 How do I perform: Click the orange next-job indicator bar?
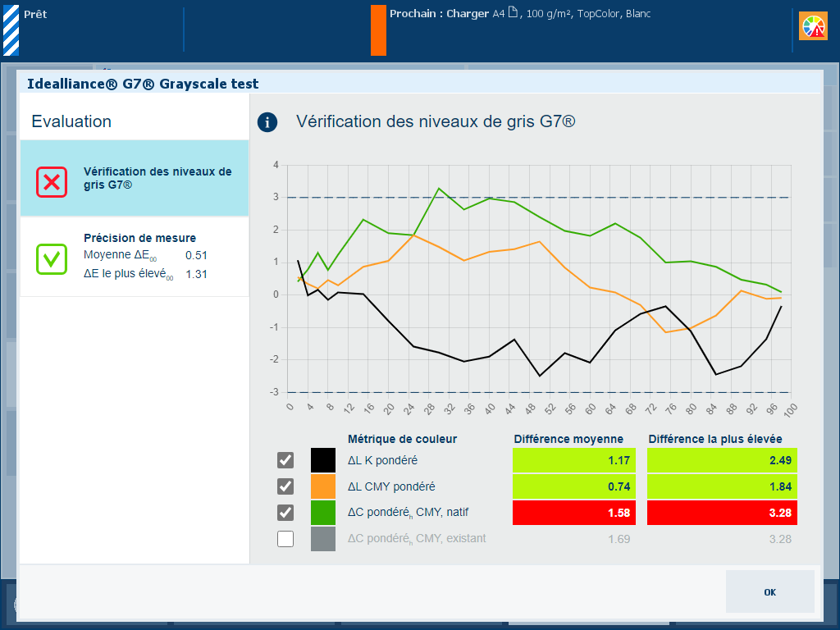tap(378, 30)
